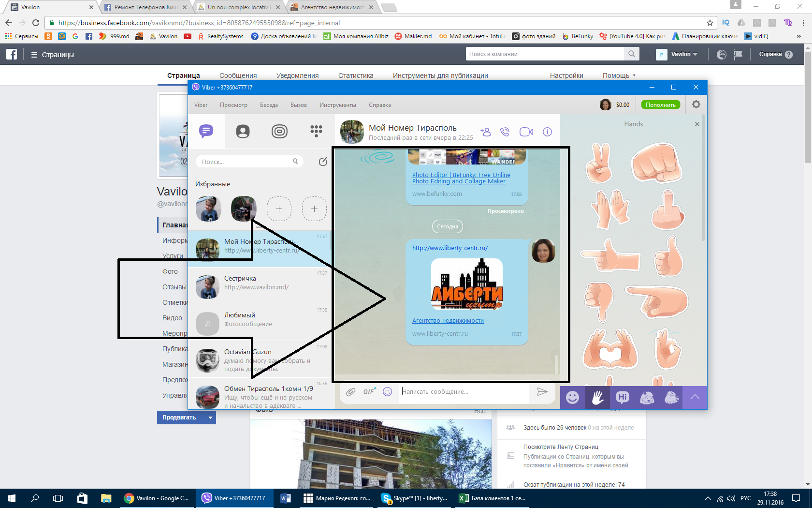Open the Помощь dropdown
812x508 pixels.
(x=619, y=75)
